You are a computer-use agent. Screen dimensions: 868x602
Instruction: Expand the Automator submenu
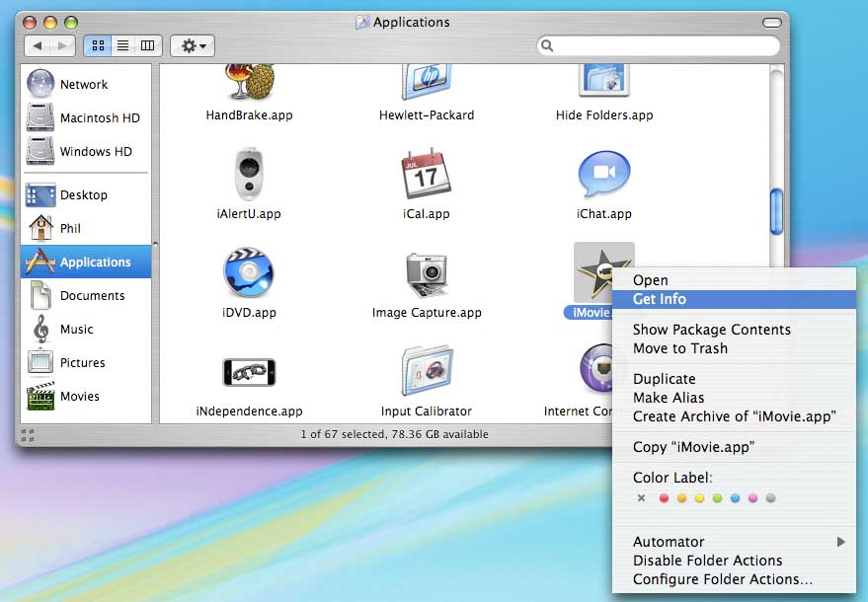tap(734, 542)
